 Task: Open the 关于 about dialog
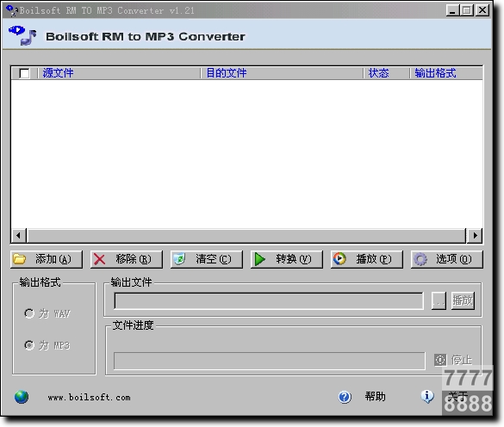457,396
